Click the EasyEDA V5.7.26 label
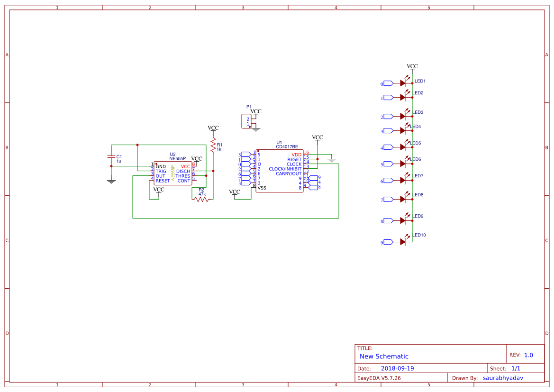Screen dimensions: 554x392 [x=380, y=378]
